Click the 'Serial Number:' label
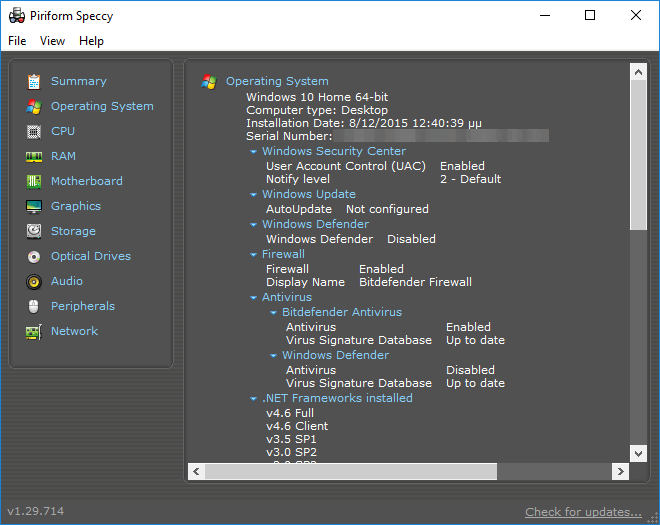 [x=289, y=136]
